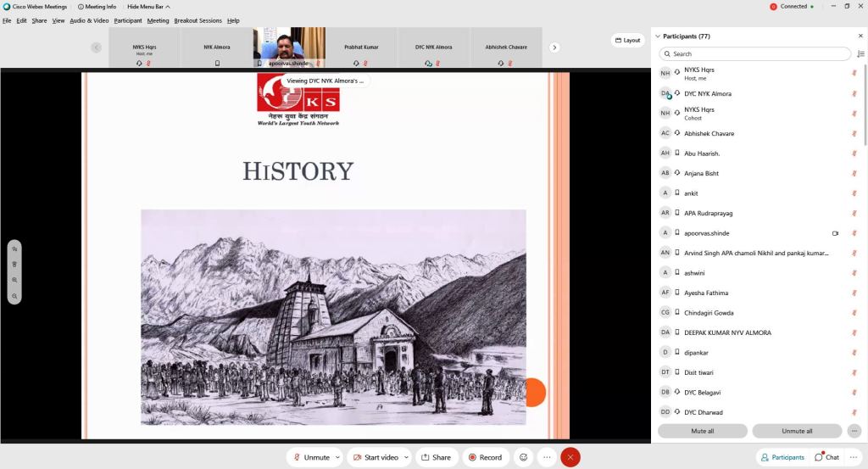This screenshot has width=868, height=469.
Task: Open participant list sort options icon
Action: point(860,53)
